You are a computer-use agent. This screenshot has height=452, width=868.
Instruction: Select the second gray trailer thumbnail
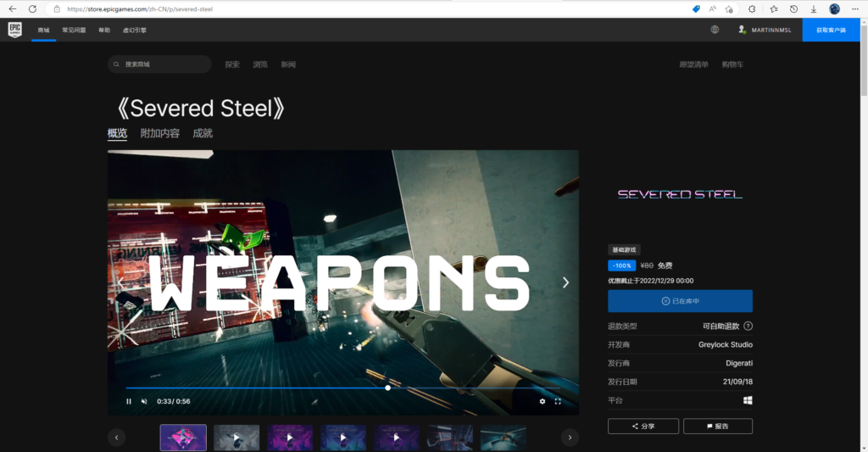(x=236, y=438)
